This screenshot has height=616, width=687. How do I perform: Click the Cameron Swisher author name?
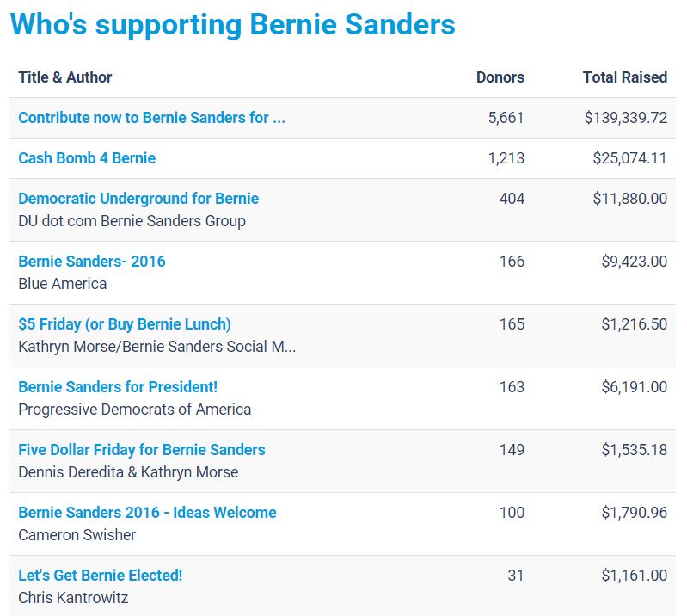pos(77,535)
